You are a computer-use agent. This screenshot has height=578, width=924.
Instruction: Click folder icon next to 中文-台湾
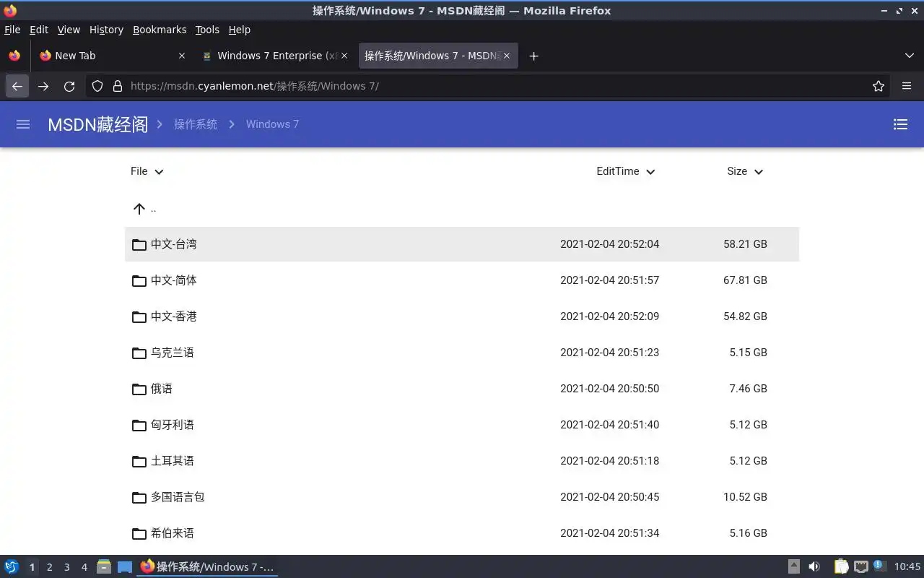[139, 244]
